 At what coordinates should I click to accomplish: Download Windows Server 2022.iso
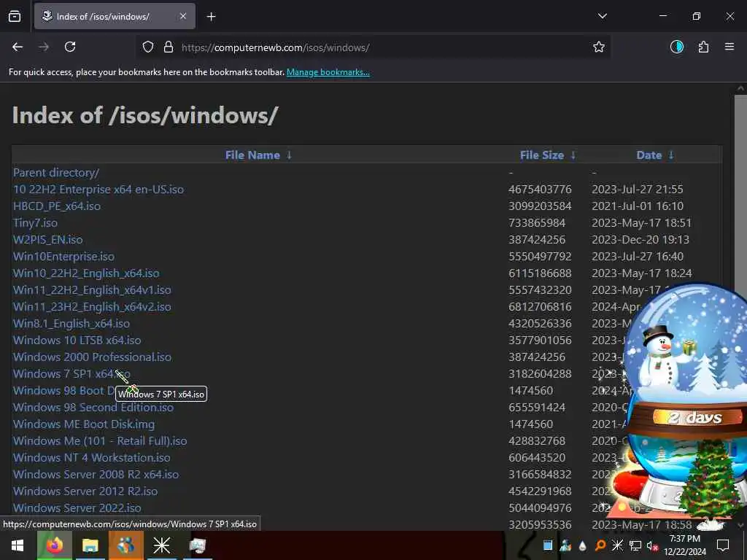77,507
